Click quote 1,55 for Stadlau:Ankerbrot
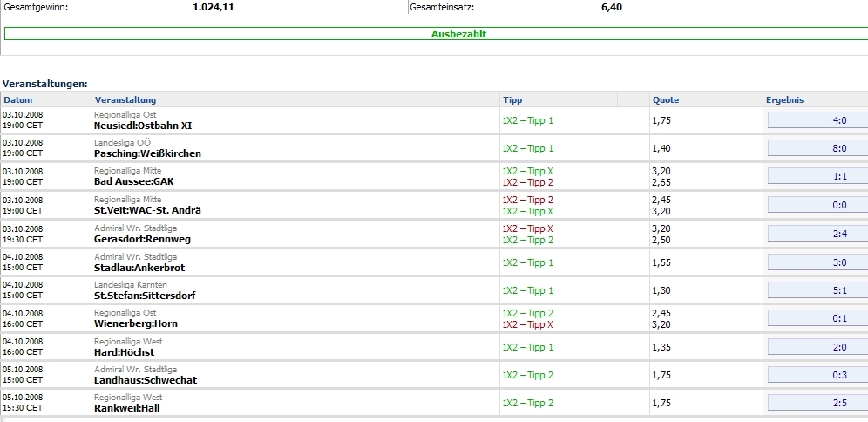The width and height of the screenshot is (868, 422). click(x=661, y=262)
